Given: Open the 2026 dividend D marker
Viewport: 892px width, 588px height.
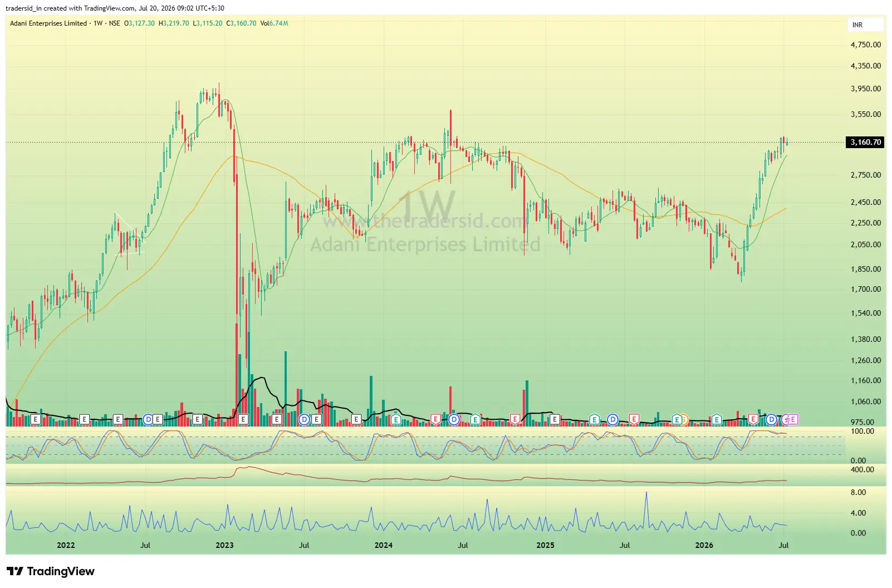Looking at the screenshot, I should coord(771,419).
